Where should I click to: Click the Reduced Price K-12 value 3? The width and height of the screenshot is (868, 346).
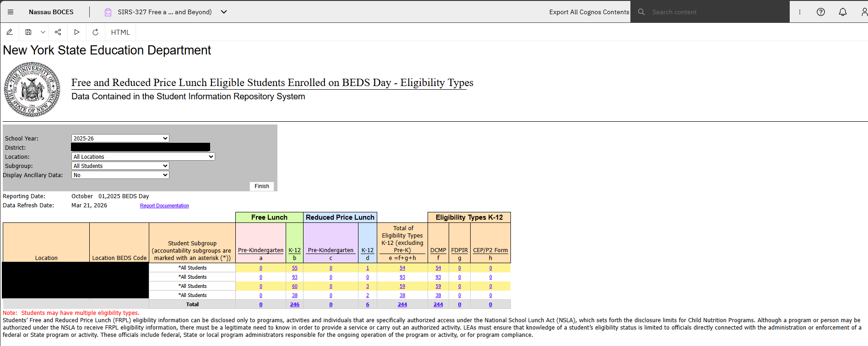pyautogui.click(x=368, y=287)
